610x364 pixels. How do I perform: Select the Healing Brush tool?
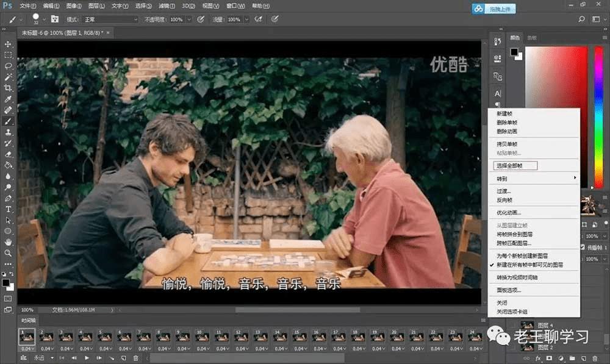click(x=8, y=110)
